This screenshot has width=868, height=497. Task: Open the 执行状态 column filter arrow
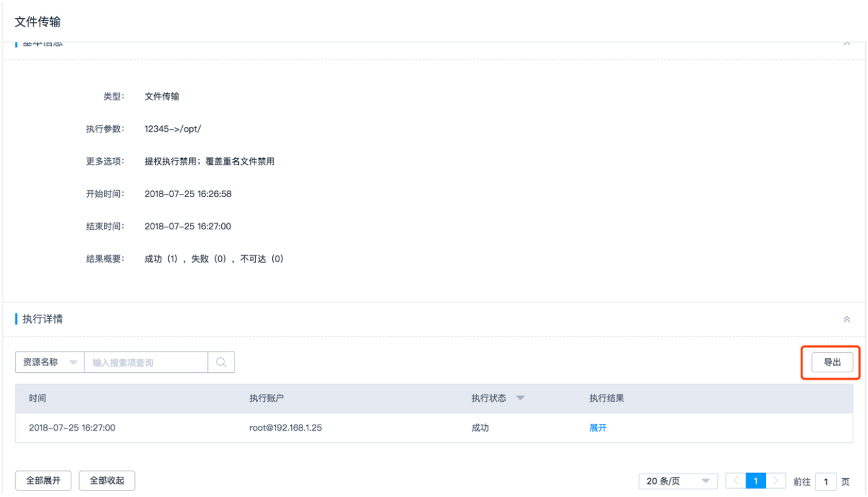pos(520,398)
